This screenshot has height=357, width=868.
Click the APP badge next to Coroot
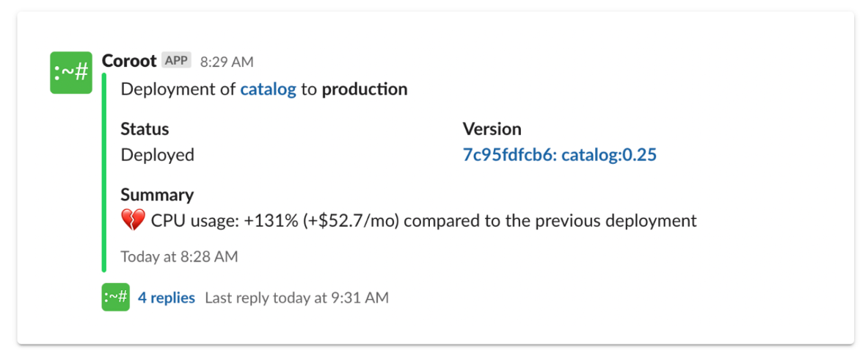[177, 60]
